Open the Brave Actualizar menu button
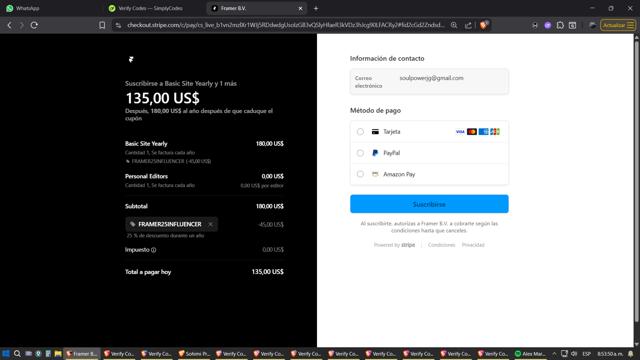The image size is (640, 360). pyautogui.click(x=618, y=25)
